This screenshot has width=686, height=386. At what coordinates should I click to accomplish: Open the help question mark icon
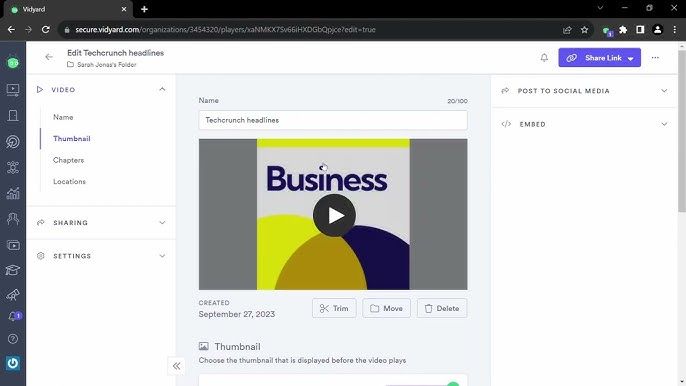[x=13, y=338]
